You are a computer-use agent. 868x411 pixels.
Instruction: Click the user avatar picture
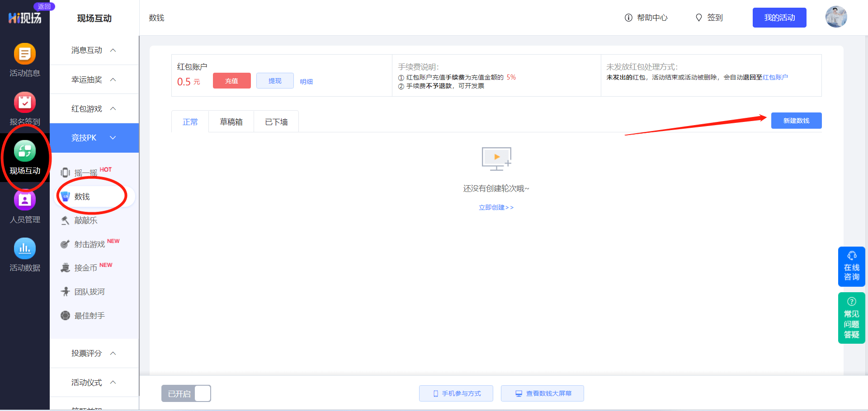pos(836,17)
